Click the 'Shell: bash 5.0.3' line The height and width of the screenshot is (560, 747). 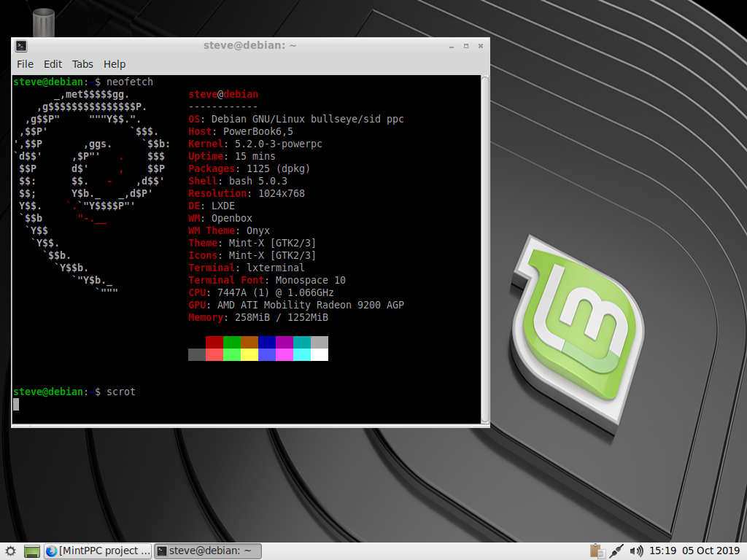(238, 181)
